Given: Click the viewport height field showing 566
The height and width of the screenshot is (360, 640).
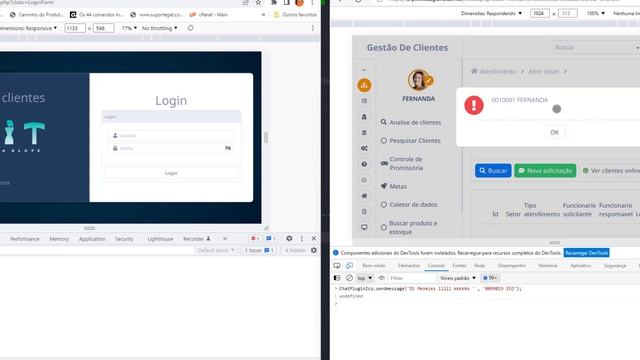Looking at the screenshot, I should tap(103, 28).
